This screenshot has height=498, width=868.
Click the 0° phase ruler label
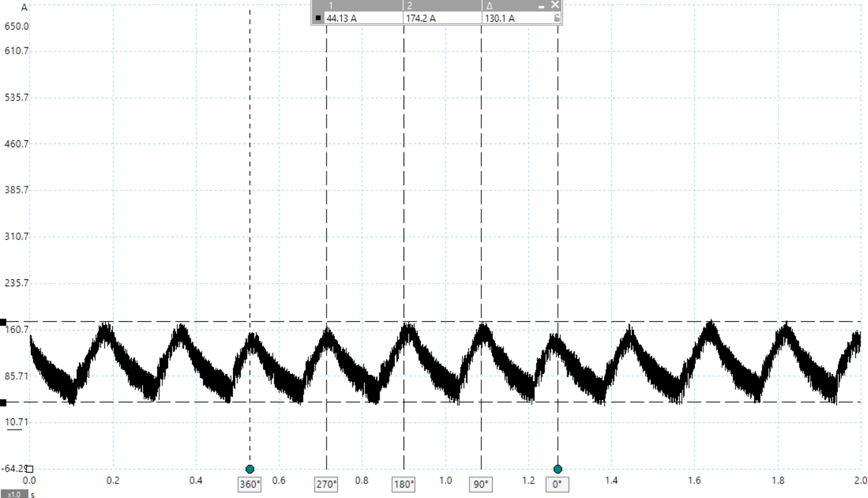(558, 485)
